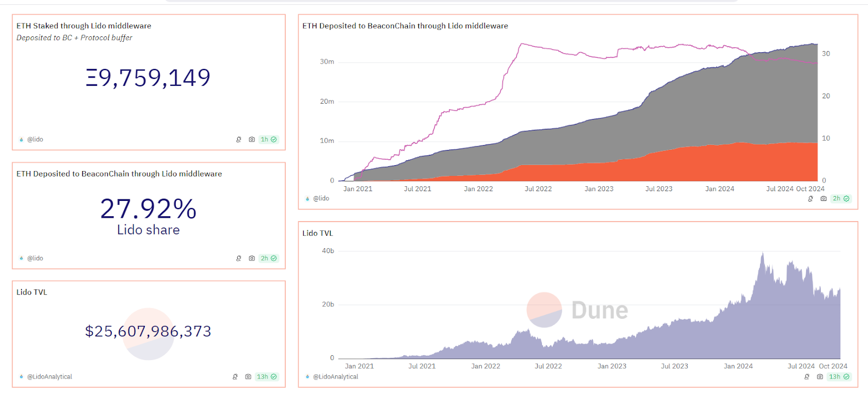This screenshot has height=397, width=868.
Task: Click camera screenshot icon in ETH Staked panel
Action: pyautogui.click(x=252, y=140)
